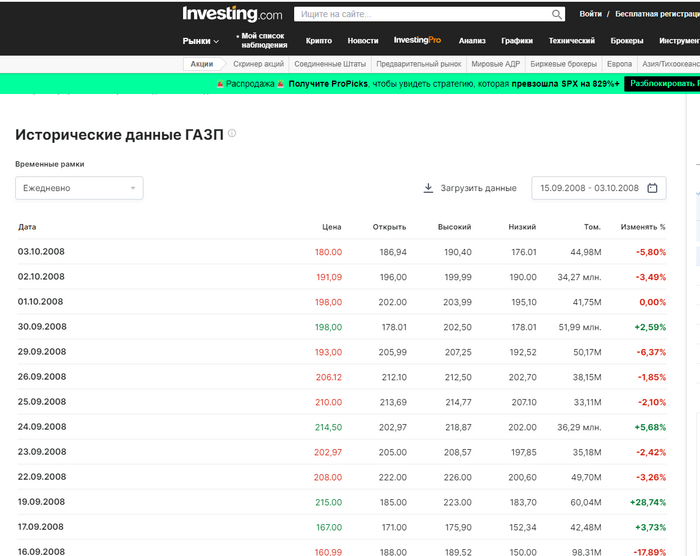The width and height of the screenshot is (700, 556).
Task: Sort table by the Дата column header
Action: click(27, 227)
